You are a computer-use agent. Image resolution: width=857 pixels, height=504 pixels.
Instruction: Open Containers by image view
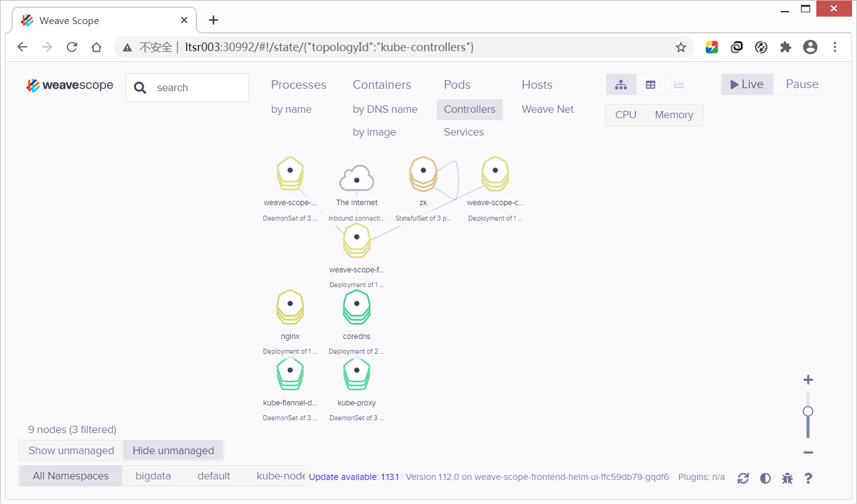(x=375, y=132)
